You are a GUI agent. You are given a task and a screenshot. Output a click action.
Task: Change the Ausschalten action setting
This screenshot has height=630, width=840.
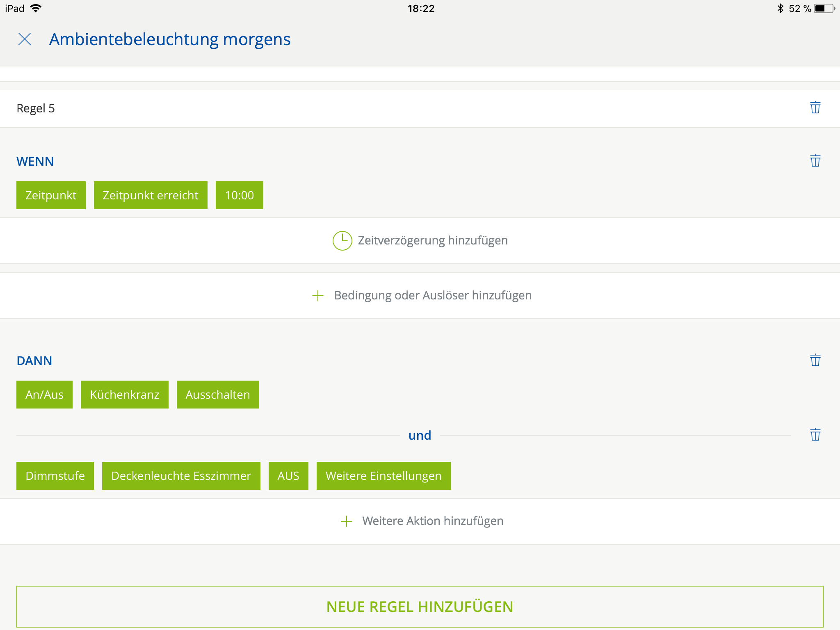tap(218, 395)
